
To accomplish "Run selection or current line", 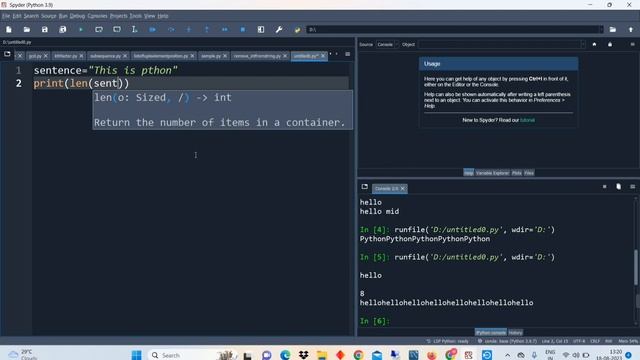I will point(134,29).
